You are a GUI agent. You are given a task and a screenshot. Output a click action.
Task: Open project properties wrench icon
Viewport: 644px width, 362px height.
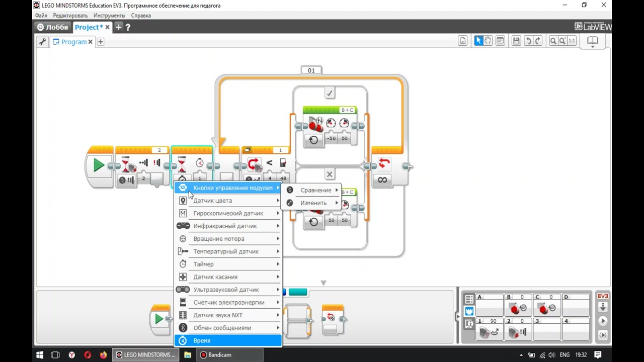tap(42, 42)
